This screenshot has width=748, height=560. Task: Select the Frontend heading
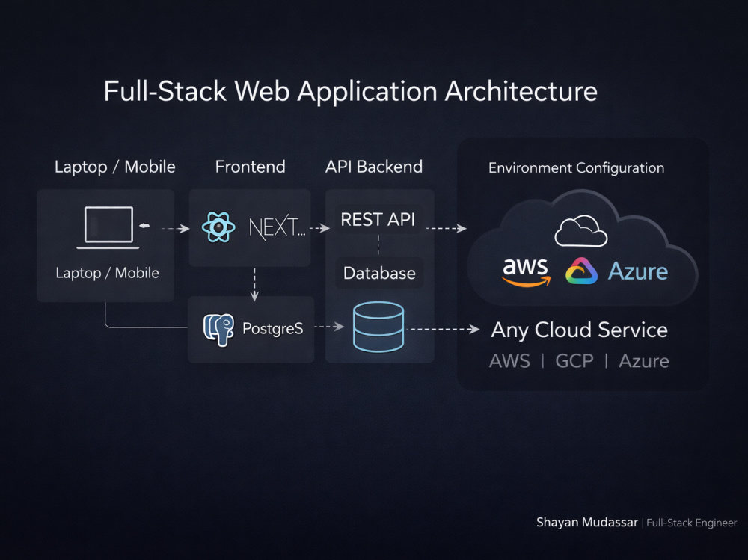[x=250, y=167]
